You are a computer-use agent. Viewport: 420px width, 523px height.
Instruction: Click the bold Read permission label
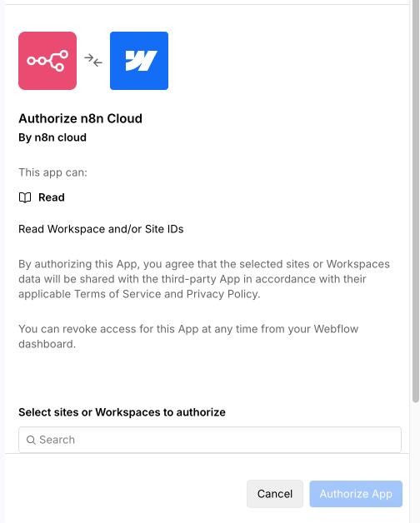(52, 197)
